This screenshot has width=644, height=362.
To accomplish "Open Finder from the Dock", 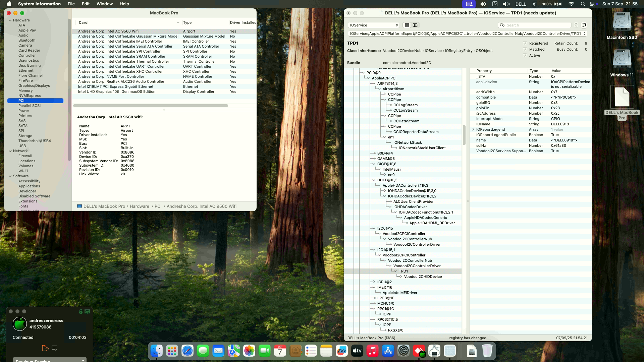I will click(x=157, y=351).
